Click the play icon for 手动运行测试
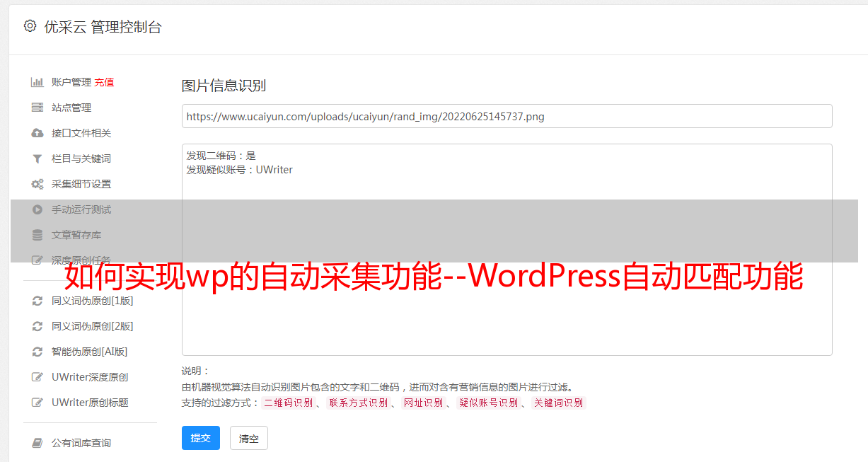868x462 pixels. [37, 209]
